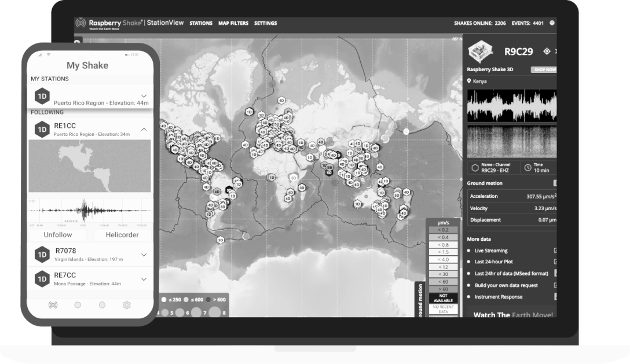Tap the 1D hexagon icon for RE7CC
This screenshot has height=364, width=630.
point(42,279)
